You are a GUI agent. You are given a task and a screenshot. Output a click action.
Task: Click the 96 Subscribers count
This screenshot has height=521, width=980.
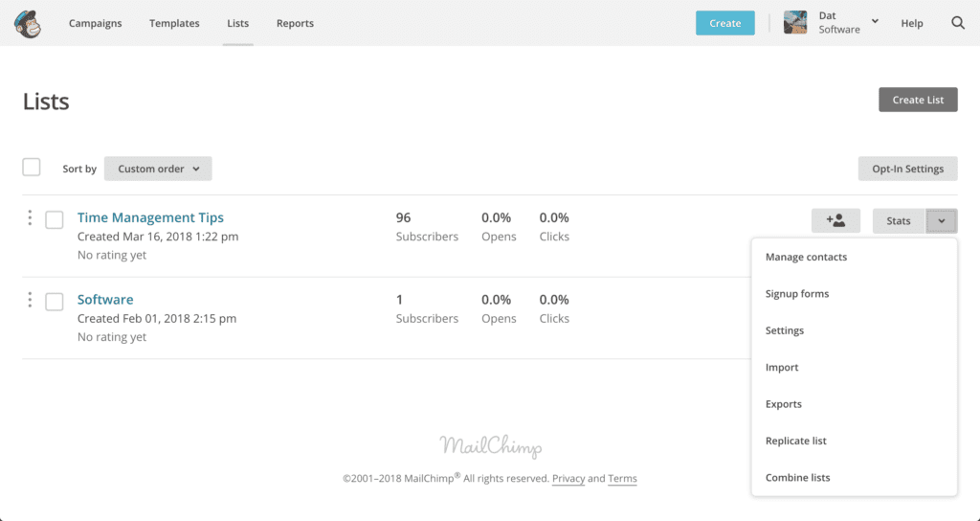point(427,226)
